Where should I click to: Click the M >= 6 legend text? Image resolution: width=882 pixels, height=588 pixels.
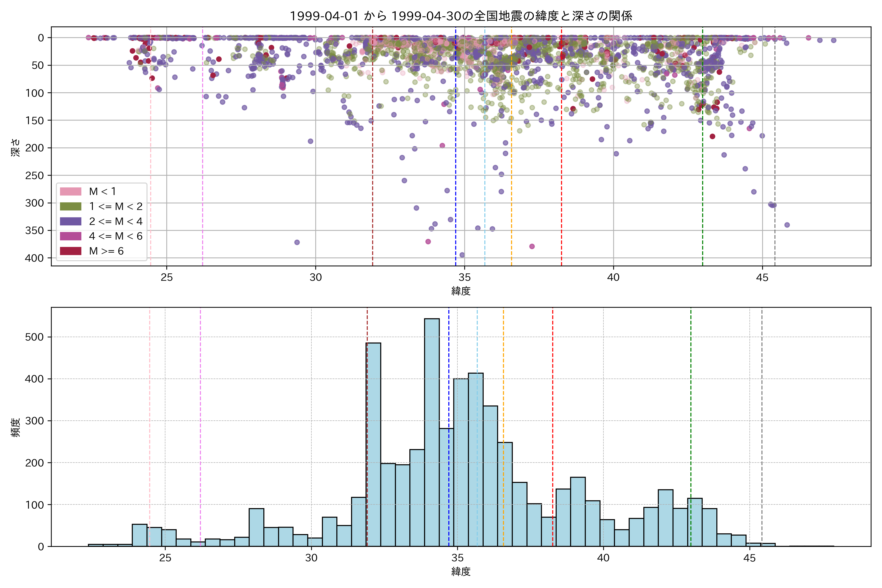point(106,251)
